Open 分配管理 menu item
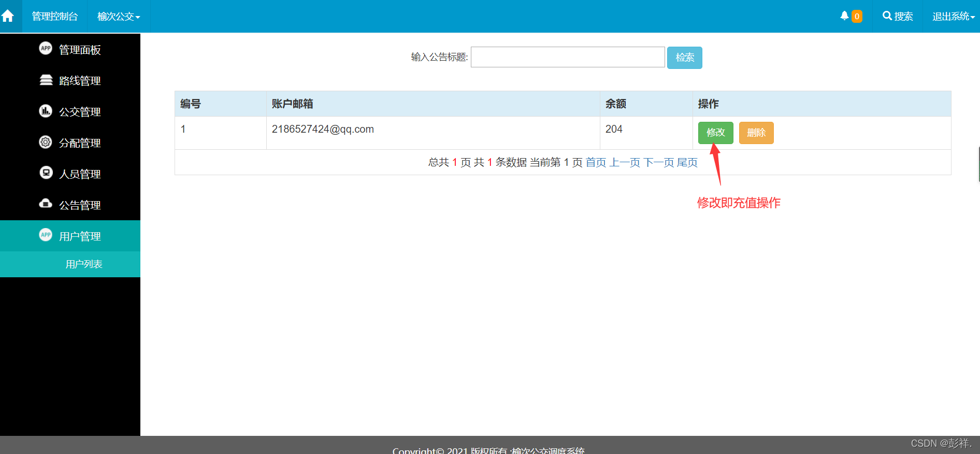 (70, 143)
